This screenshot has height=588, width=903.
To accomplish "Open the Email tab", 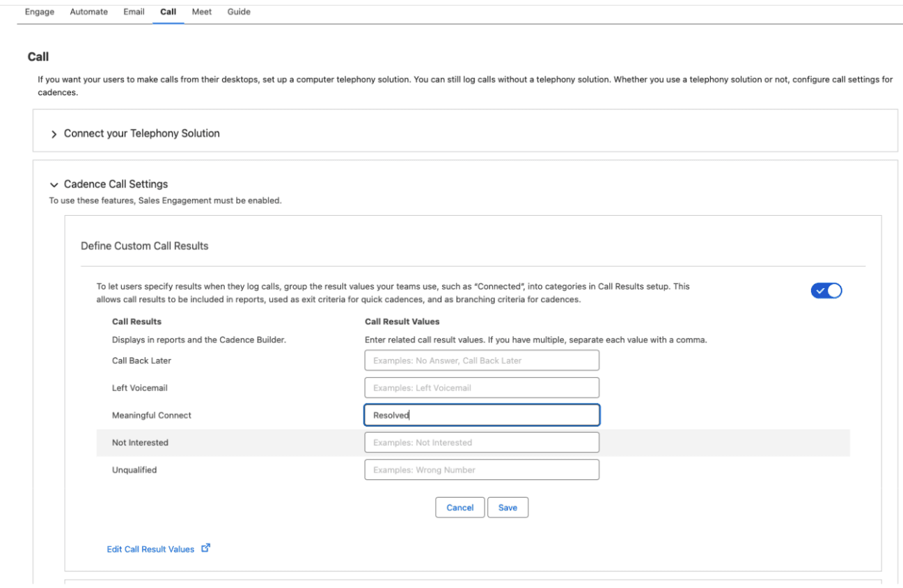I will 134,12.
